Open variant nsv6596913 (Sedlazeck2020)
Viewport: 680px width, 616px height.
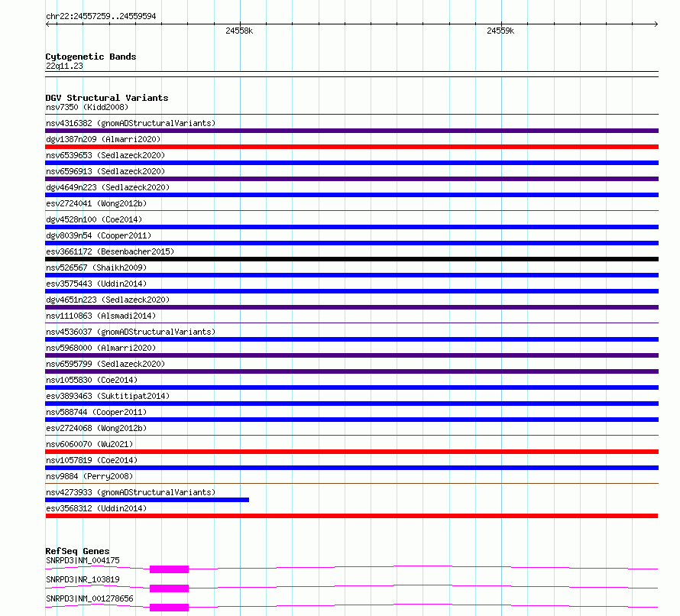[x=105, y=171]
